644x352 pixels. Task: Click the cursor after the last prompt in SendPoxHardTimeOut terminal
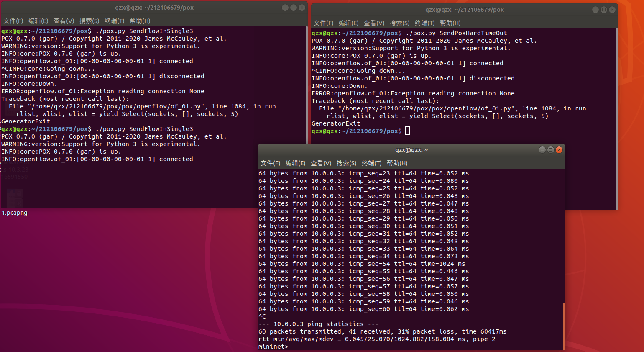click(x=408, y=131)
